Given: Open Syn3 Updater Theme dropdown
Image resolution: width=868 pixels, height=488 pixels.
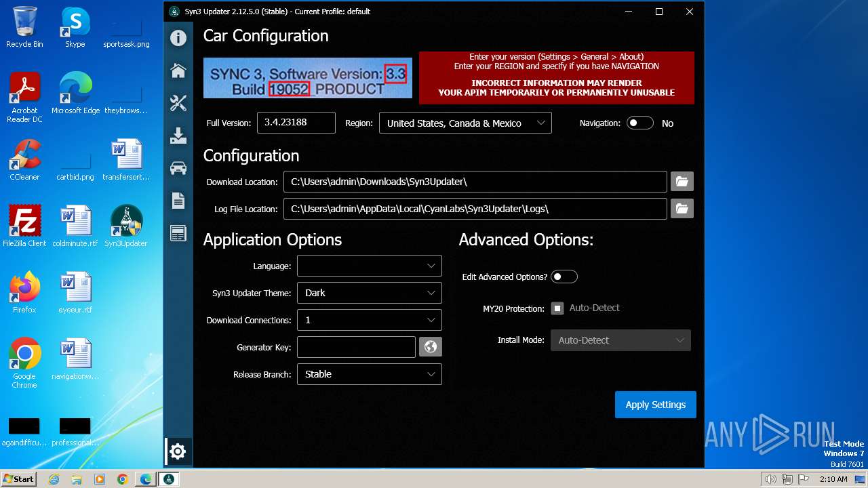Looking at the screenshot, I should click(x=370, y=293).
